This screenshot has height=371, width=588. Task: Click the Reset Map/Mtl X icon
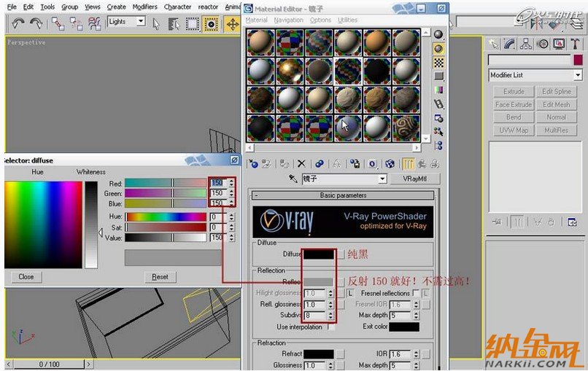(301, 164)
